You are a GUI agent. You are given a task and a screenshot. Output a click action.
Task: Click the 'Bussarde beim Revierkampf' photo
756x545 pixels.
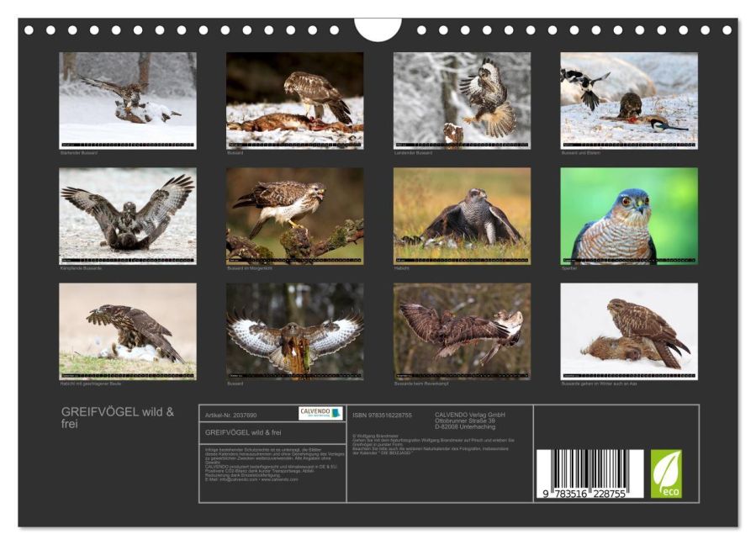[462, 331]
